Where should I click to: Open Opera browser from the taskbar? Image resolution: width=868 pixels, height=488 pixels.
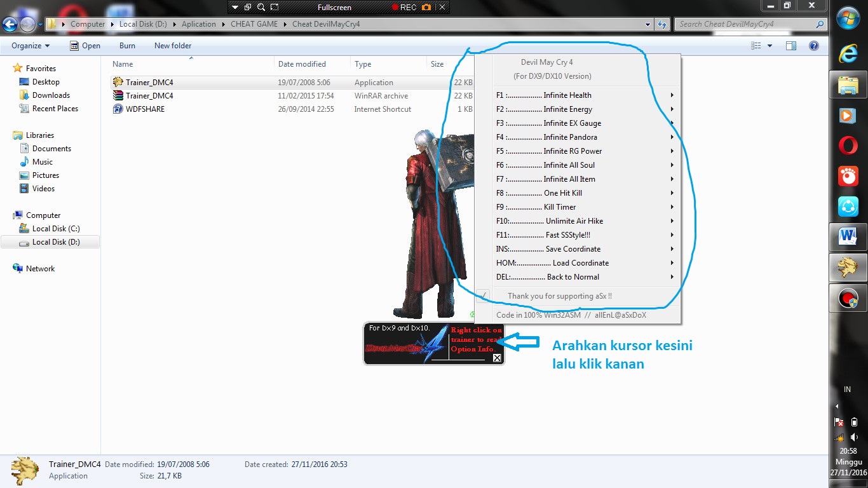[848, 146]
